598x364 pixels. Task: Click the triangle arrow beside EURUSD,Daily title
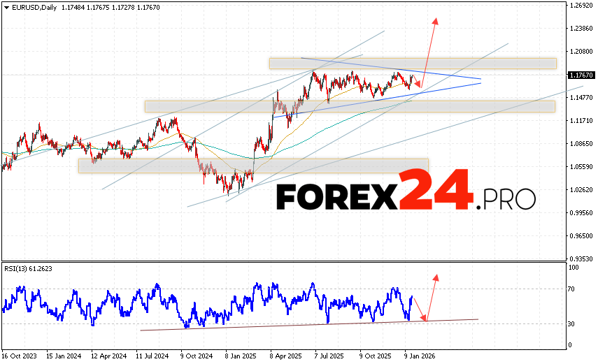[6, 8]
